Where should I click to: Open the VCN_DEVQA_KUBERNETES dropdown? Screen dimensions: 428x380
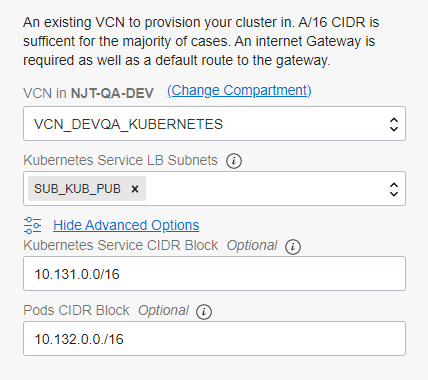point(214,124)
